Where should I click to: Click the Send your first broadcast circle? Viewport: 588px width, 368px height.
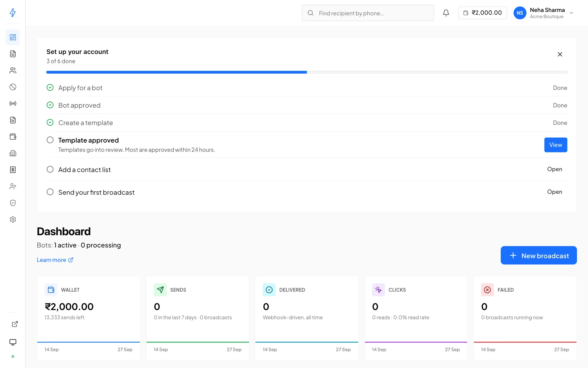coord(50,192)
